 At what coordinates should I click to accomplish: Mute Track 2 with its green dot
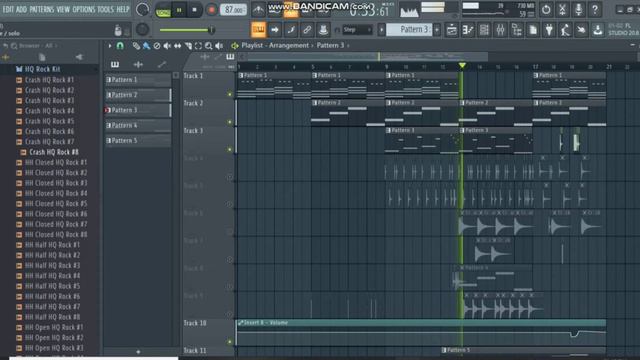[x=230, y=122]
